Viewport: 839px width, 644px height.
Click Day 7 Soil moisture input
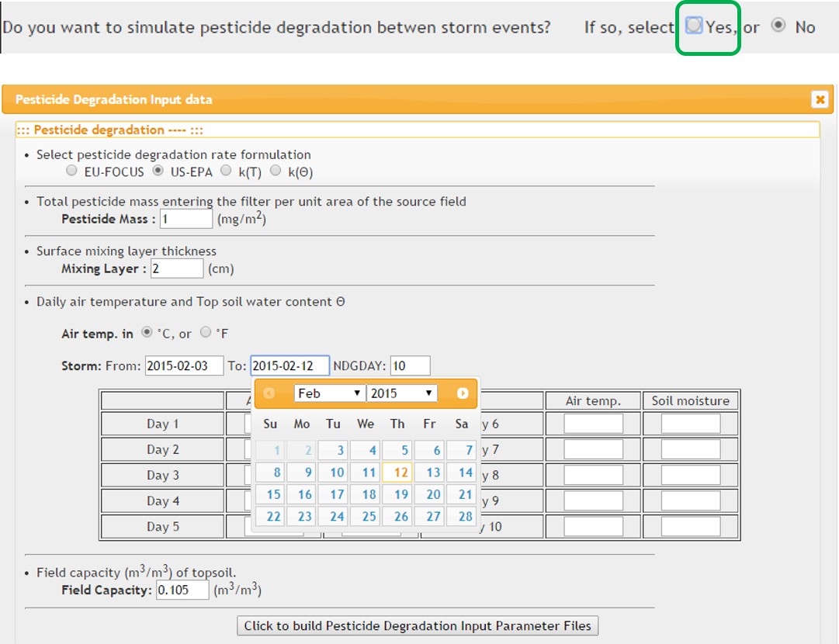(x=691, y=449)
